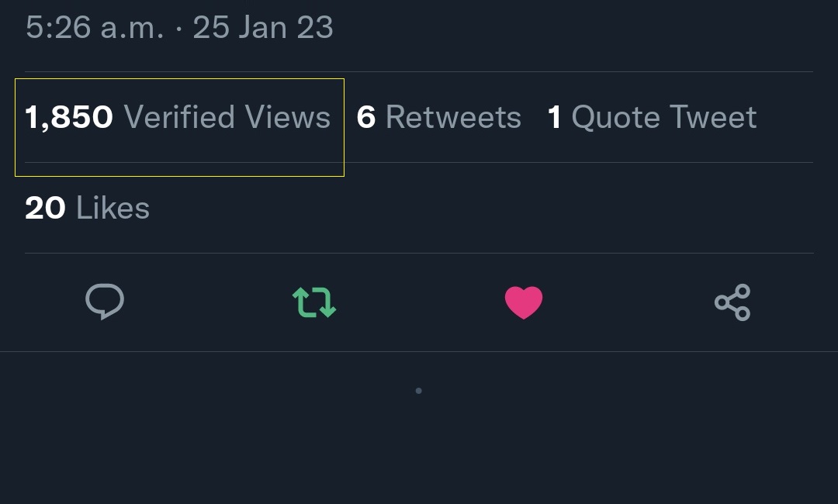Select the Quote Tweet label text
This screenshot has height=504, width=838.
(664, 118)
